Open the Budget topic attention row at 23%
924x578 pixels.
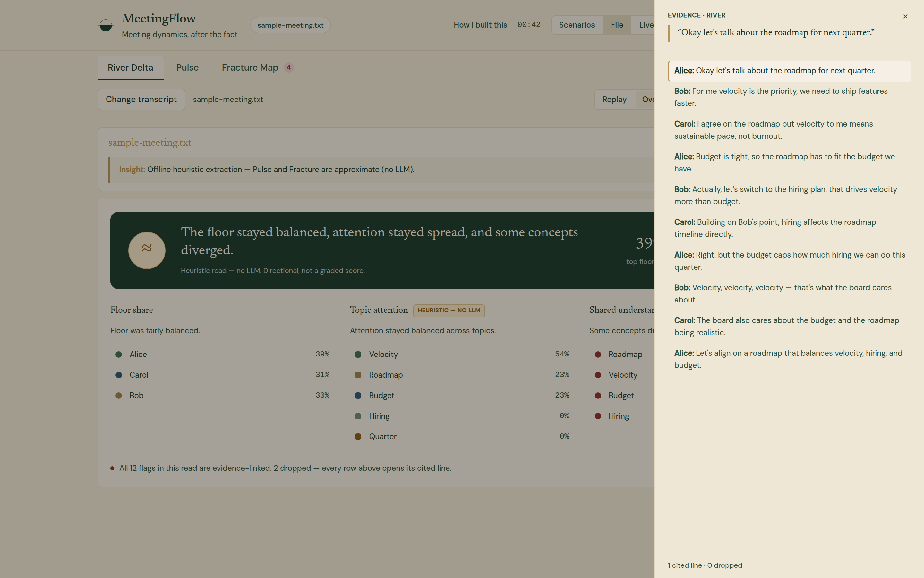pos(462,396)
